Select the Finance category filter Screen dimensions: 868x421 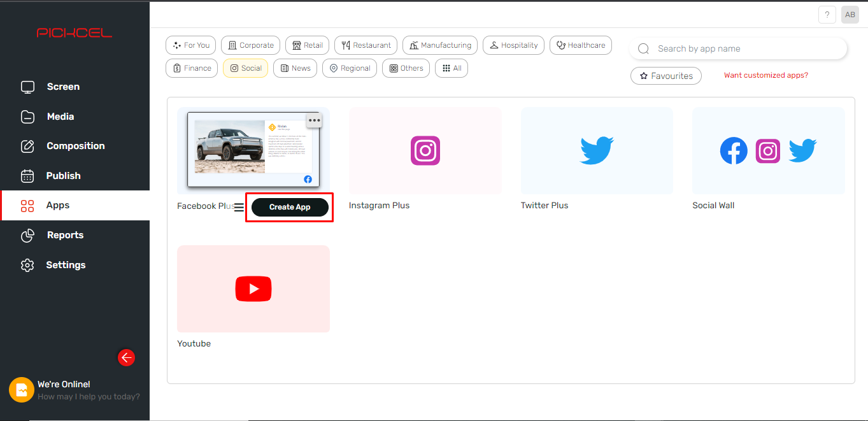(192, 68)
